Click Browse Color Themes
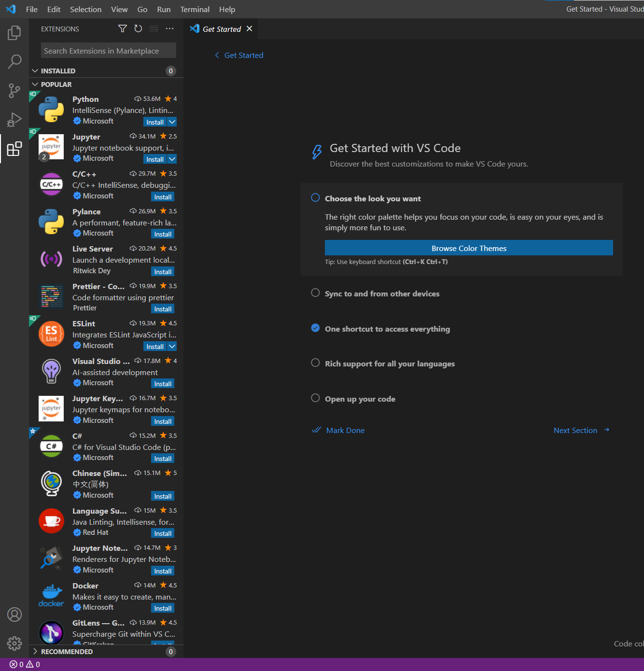This screenshot has width=644, height=671. (x=468, y=248)
